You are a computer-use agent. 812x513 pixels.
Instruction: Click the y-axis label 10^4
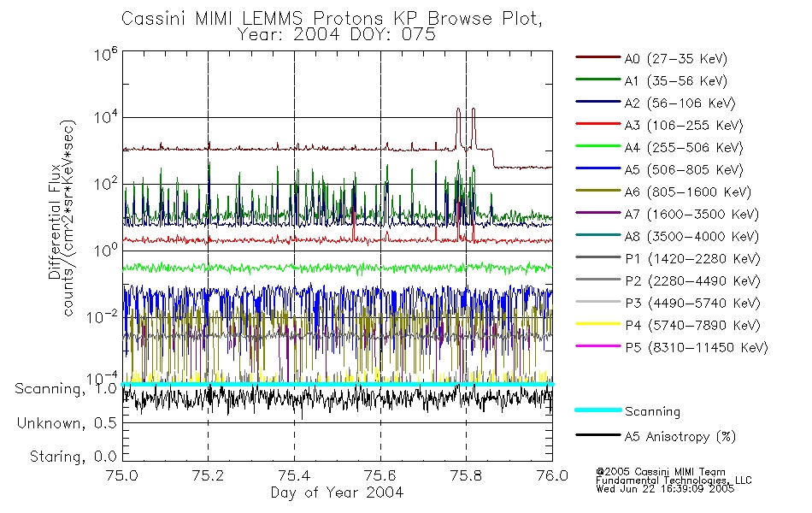coord(106,116)
